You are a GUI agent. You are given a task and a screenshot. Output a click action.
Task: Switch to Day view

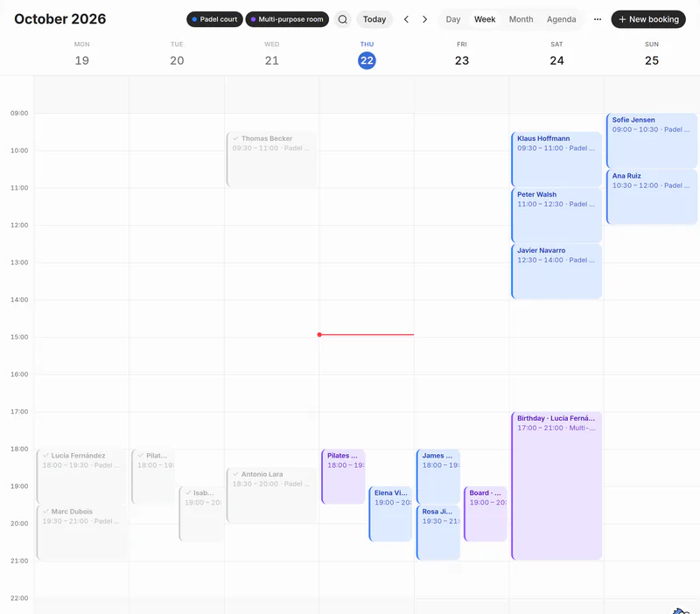tap(452, 19)
